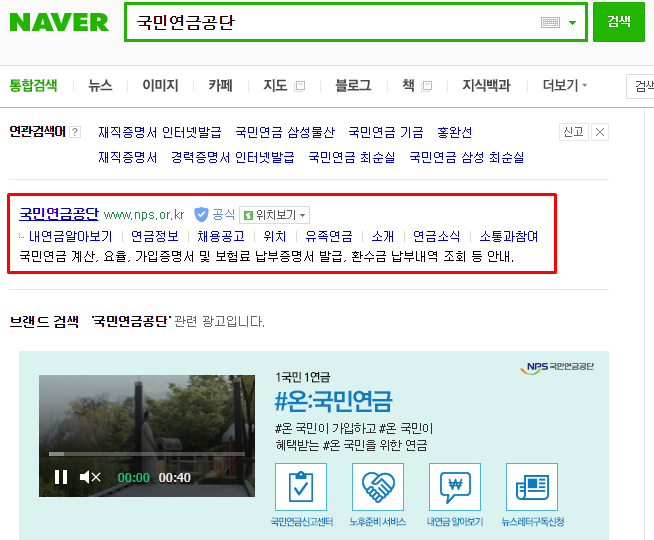The width and height of the screenshot is (654, 540).
Task: Click the www.nps.or.kr URL
Action: [x=144, y=215]
